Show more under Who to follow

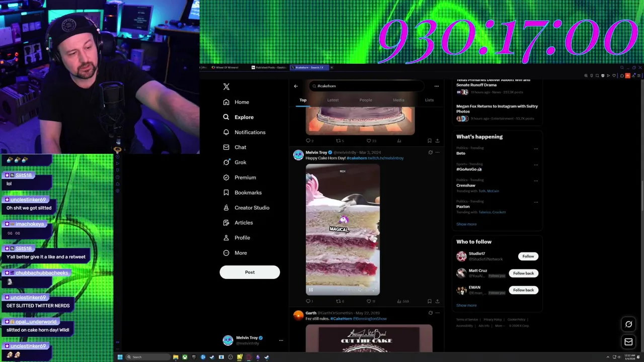pos(466,305)
